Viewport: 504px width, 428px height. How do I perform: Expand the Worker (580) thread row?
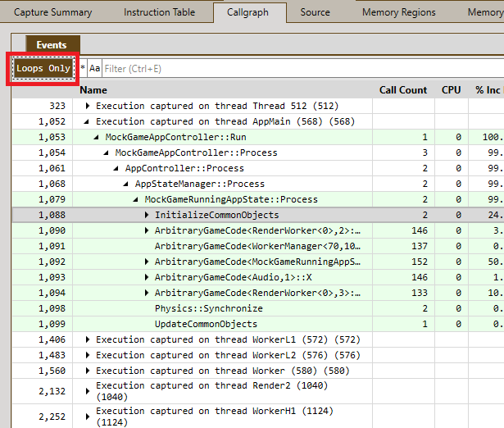pyautogui.click(x=88, y=371)
